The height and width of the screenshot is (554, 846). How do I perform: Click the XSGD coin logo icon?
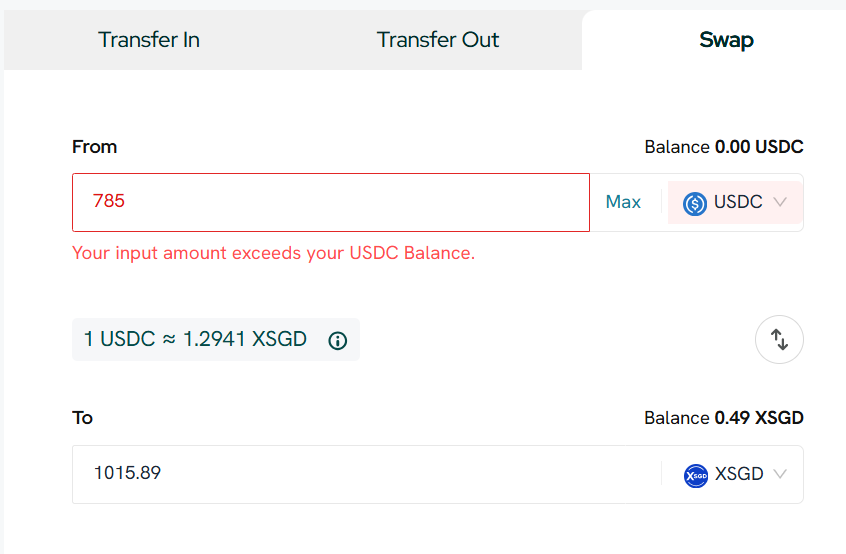[696, 475]
